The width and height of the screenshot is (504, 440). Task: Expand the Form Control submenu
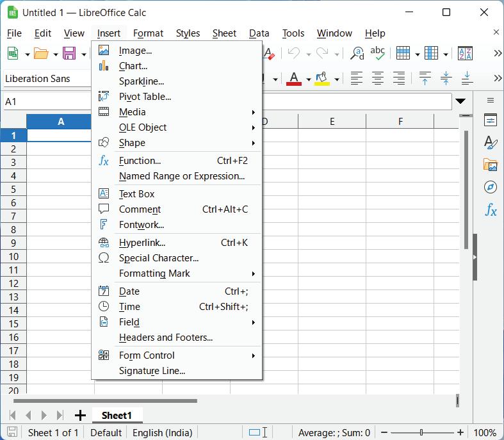[254, 356]
